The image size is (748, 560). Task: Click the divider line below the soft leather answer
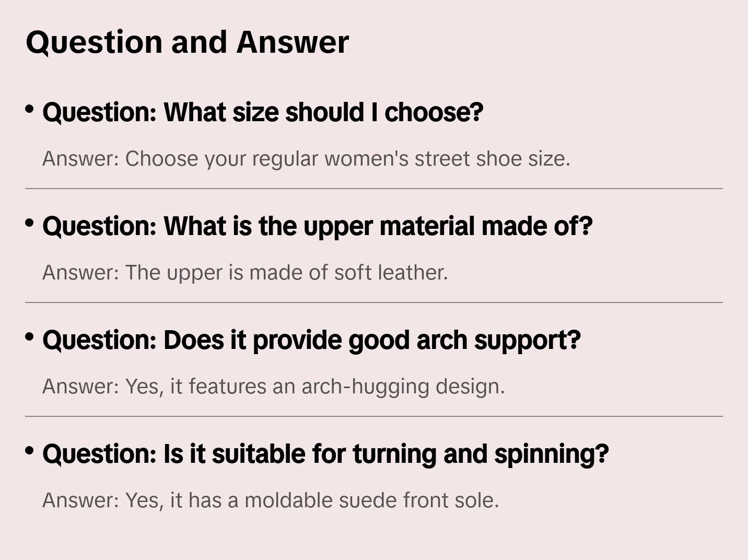374,302
